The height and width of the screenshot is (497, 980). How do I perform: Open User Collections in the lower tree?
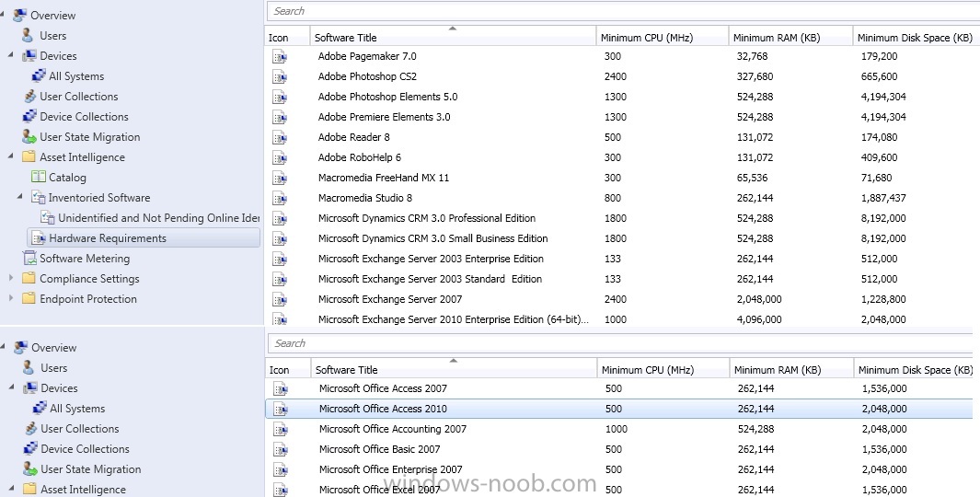click(80, 429)
